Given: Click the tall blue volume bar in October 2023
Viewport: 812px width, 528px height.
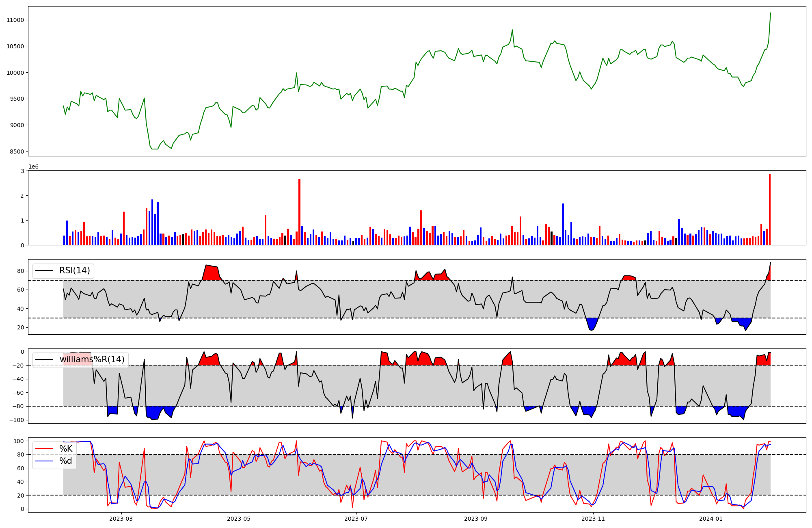Looking at the screenshot, I should [x=563, y=224].
